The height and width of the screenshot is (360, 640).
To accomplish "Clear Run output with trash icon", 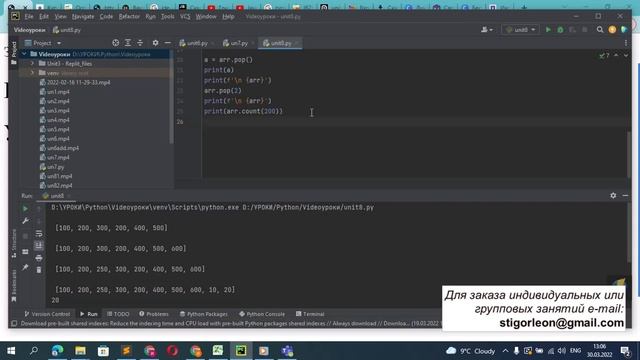I will pos(39,270).
